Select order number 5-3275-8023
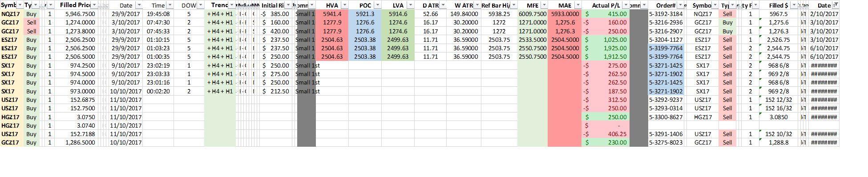 (666, 142)
